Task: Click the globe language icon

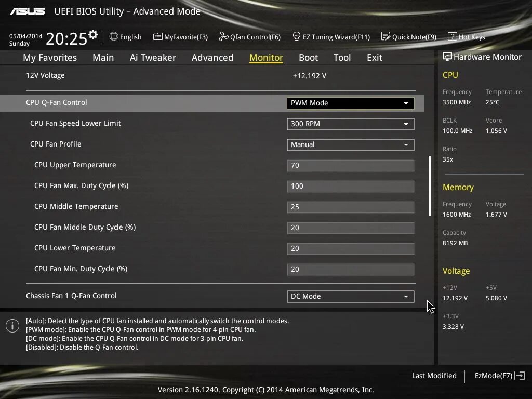Action: tap(114, 36)
